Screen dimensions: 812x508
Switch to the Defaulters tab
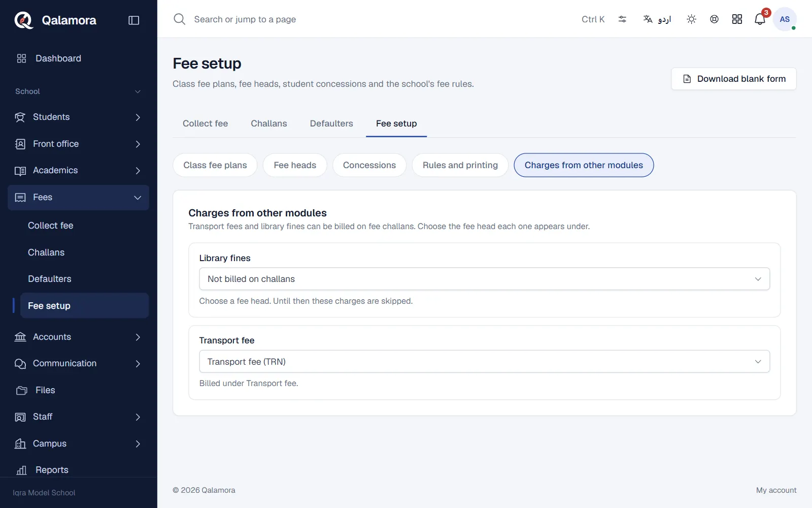331,123
